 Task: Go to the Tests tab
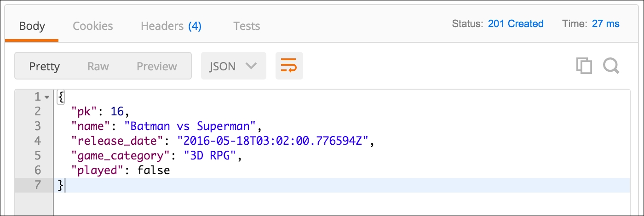[247, 26]
